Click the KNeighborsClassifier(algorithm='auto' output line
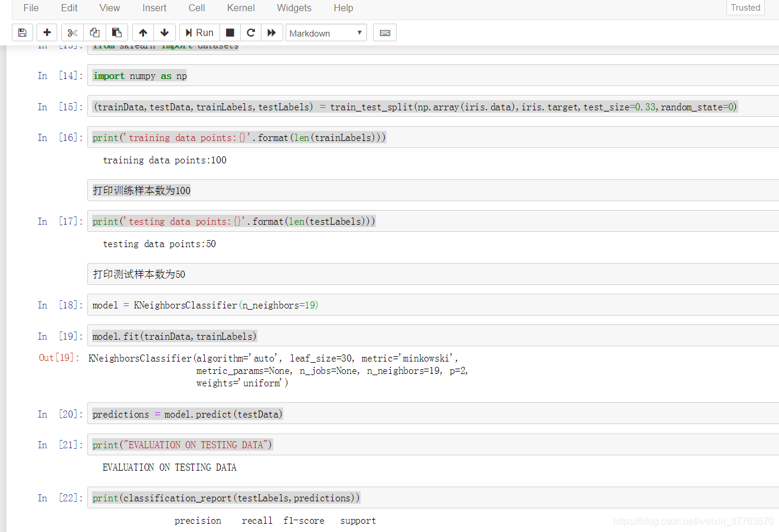 tap(273, 358)
